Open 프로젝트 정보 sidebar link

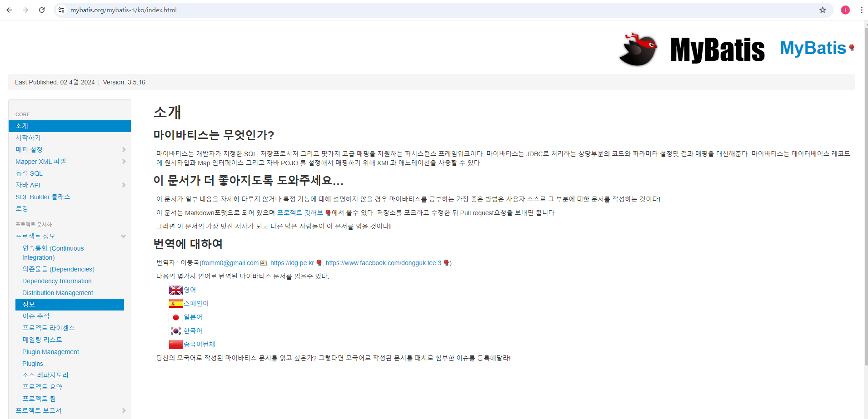click(x=35, y=236)
